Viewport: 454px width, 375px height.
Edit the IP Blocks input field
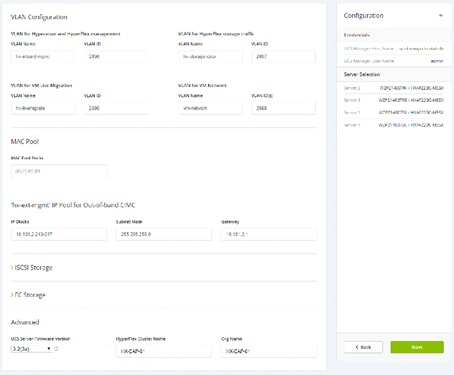[x=59, y=234]
